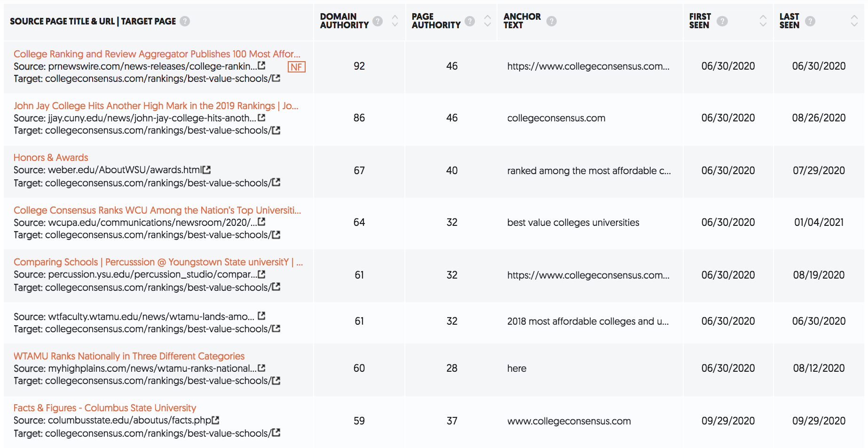Sort table by First Seen arrows
Viewport: 868px width, 448px height.
coord(763,21)
